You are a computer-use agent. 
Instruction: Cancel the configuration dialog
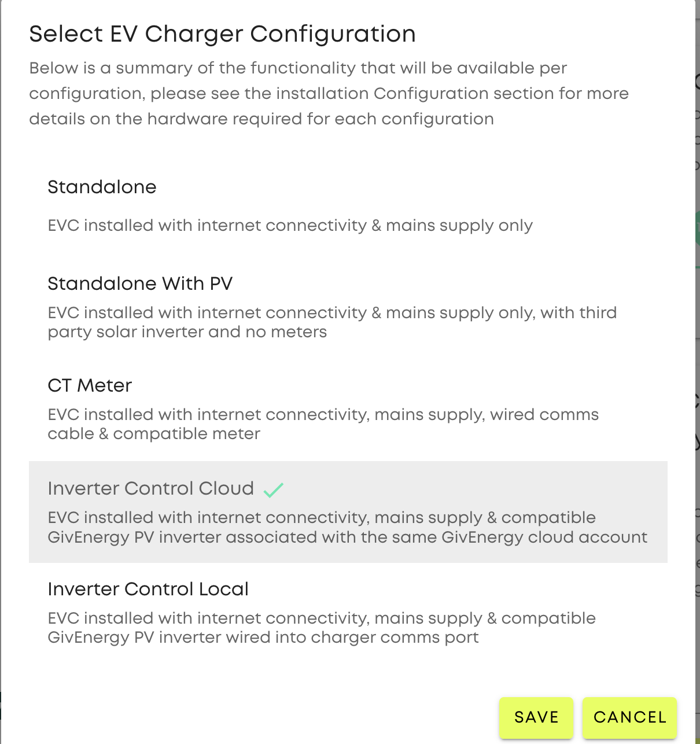tap(629, 717)
